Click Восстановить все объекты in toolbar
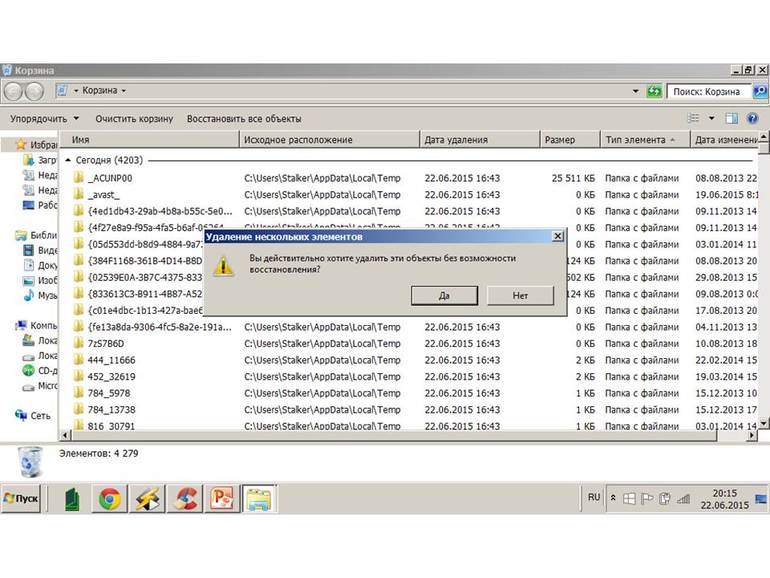 tap(244, 119)
